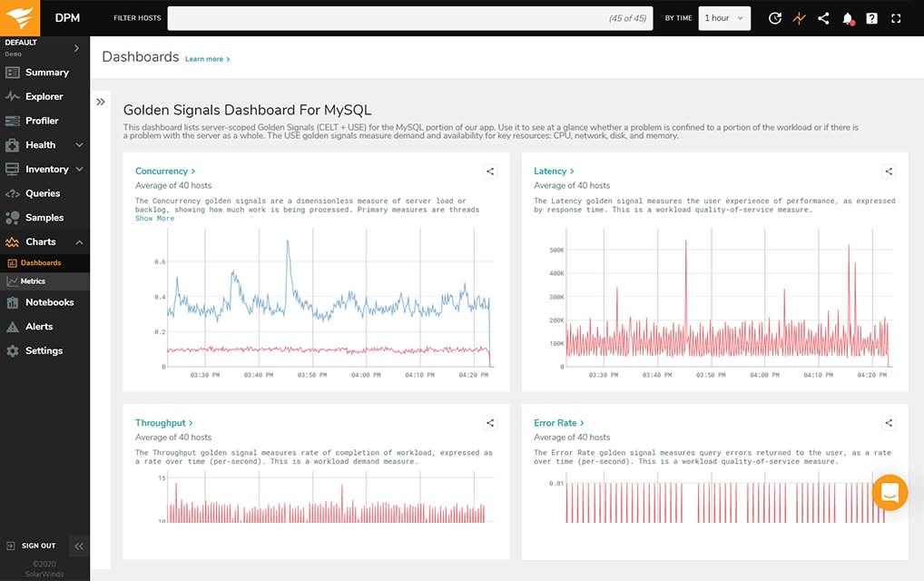Open the Queries section icon in the sidebar

(14, 193)
